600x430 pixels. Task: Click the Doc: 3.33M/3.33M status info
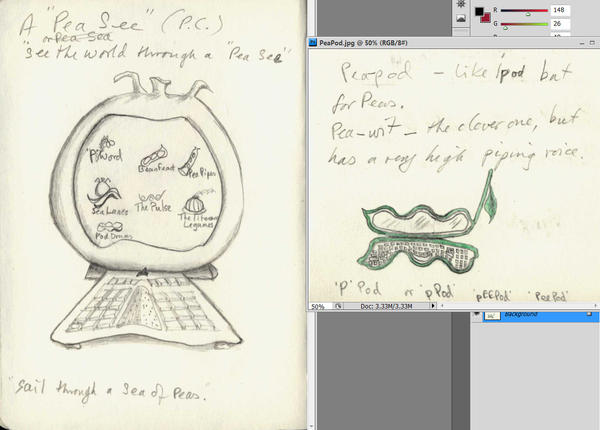tap(386, 306)
